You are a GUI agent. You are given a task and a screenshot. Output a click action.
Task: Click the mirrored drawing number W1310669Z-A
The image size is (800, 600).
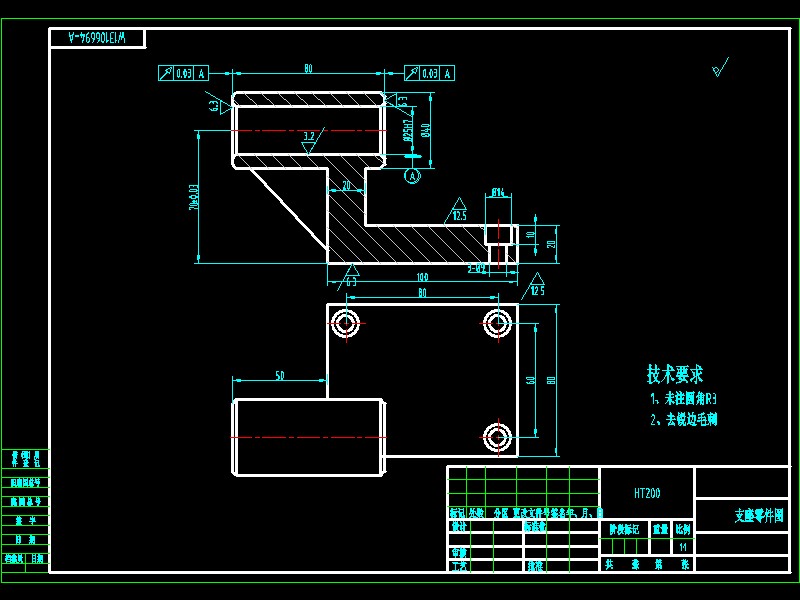(x=97, y=37)
